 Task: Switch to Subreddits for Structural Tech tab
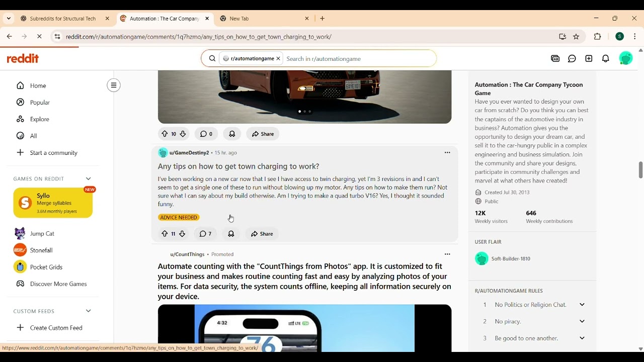[x=63, y=19]
